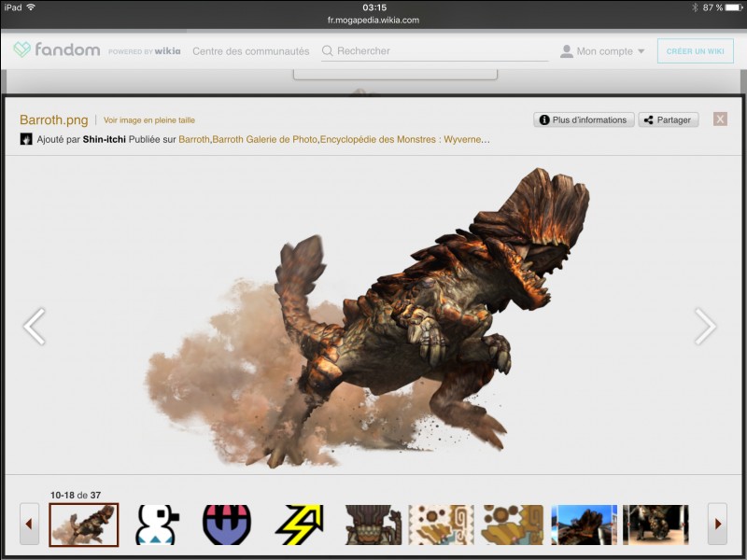Select the first beige map thumbnail

point(441,525)
